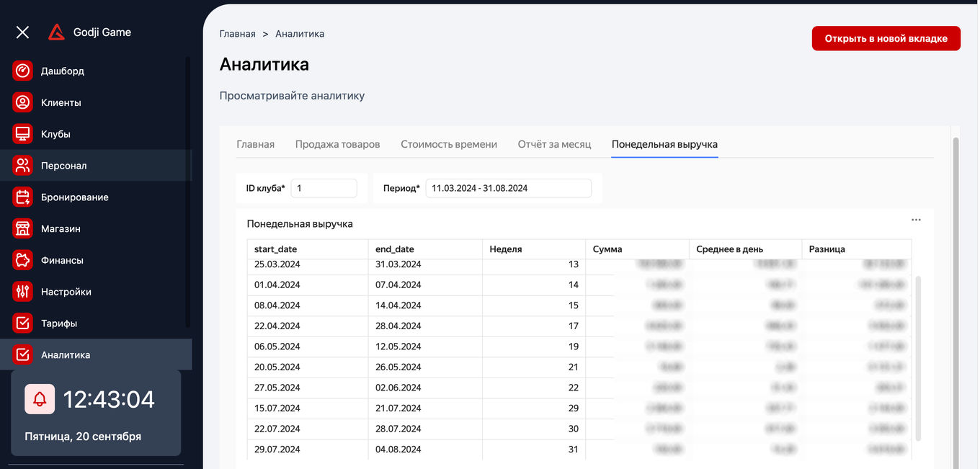Click the Настройки sliders icon
The height and width of the screenshot is (469, 980).
pos(22,291)
